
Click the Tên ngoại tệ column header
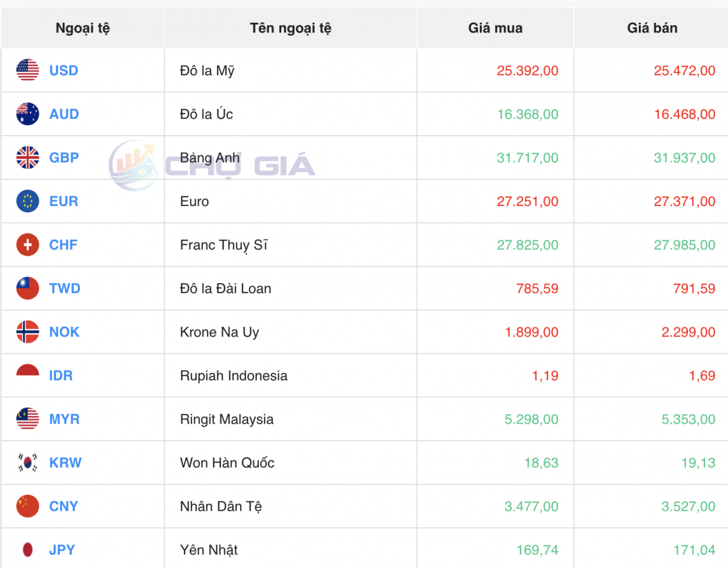(x=290, y=28)
